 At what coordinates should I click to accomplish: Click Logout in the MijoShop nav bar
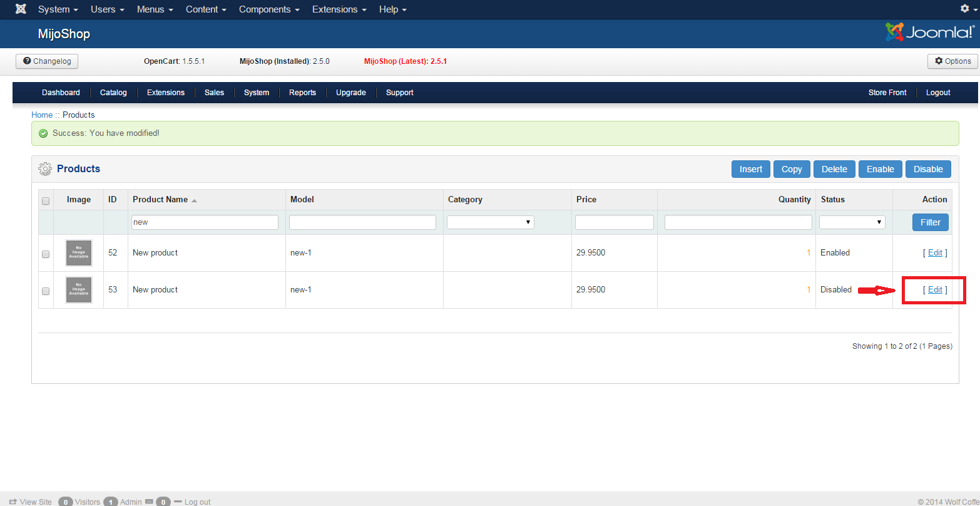click(x=938, y=93)
